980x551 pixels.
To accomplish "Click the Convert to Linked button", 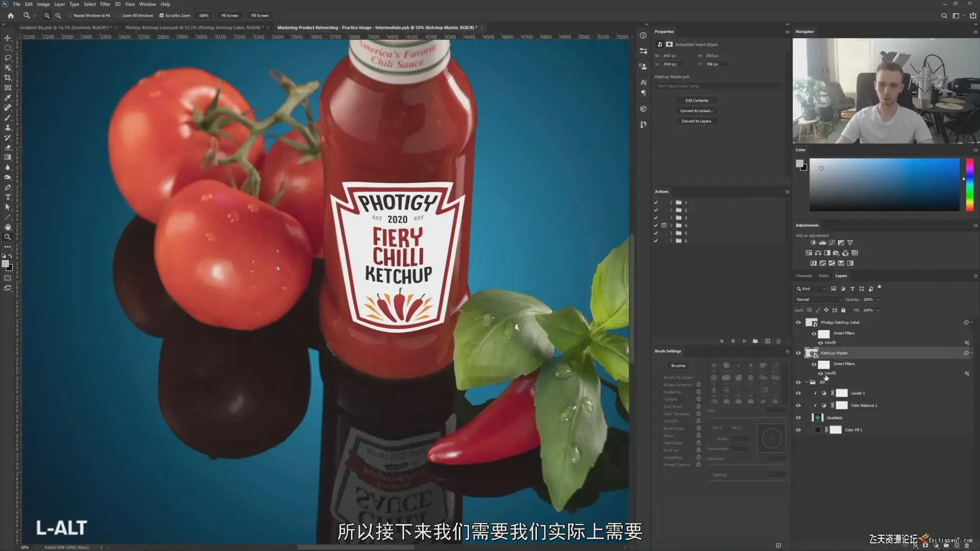I will click(697, 111).
